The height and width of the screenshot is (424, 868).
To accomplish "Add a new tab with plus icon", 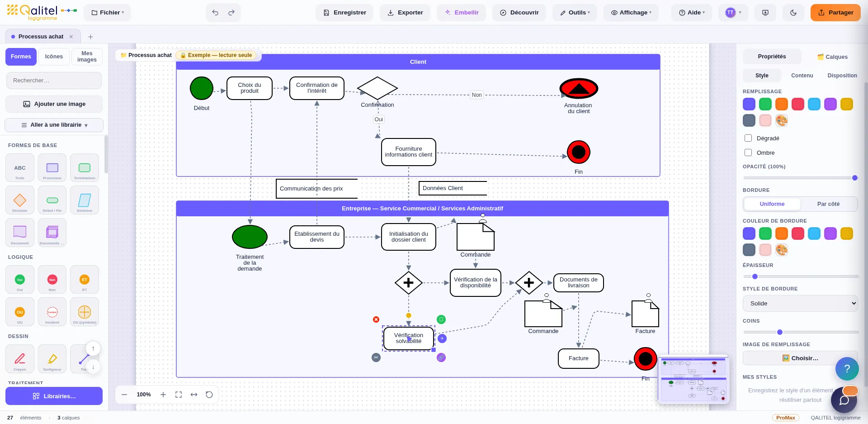I will tap(90, 37).
